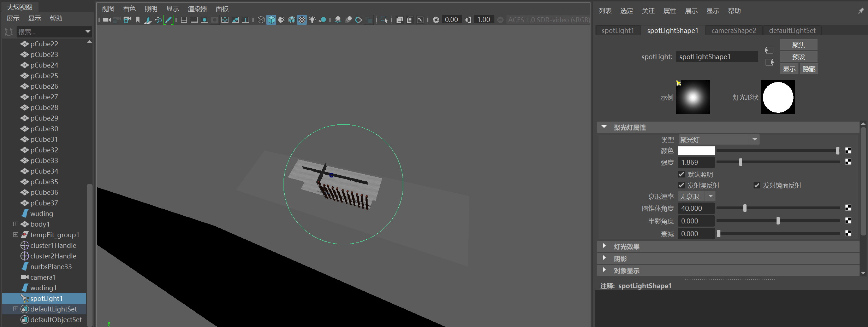Click the show (显示) button in attribute editor
This screenshot has height=327, width=868.
coord(789,69)
